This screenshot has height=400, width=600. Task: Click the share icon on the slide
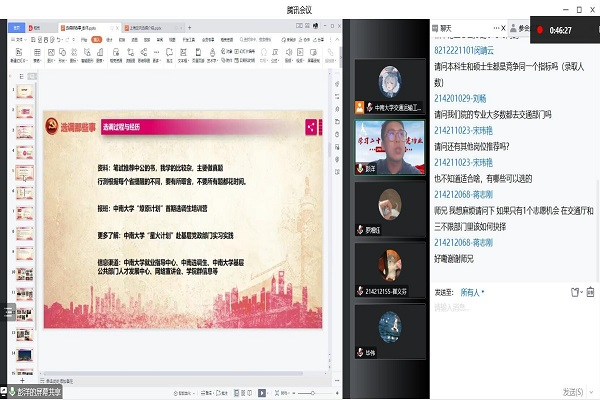click(x=312, y=127)
